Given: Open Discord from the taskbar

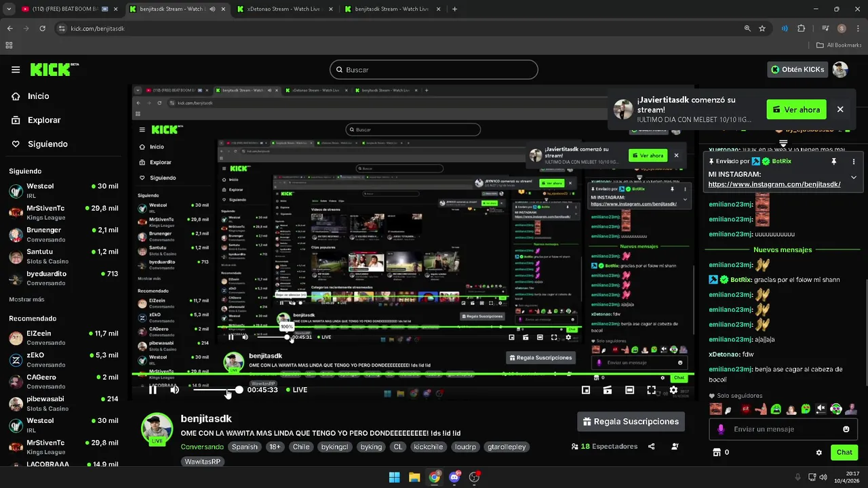Looking at the screenshot, I should coord(454,477).
